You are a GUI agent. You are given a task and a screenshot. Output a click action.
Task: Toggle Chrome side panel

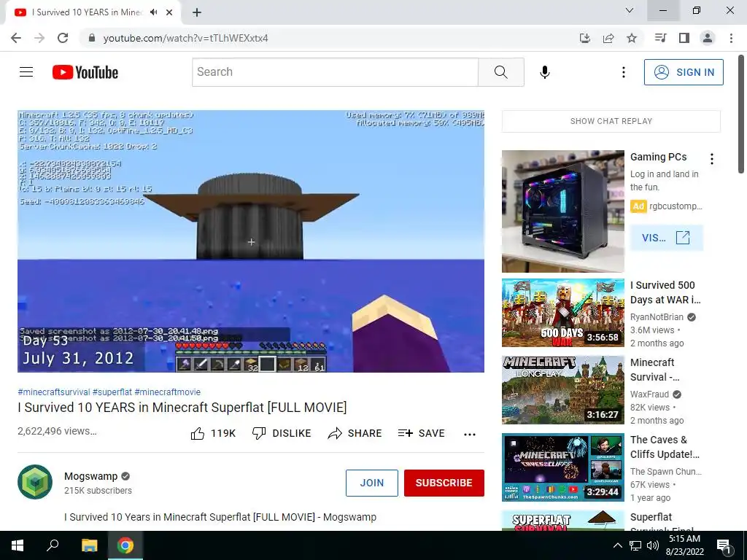(x=684, y=38)
